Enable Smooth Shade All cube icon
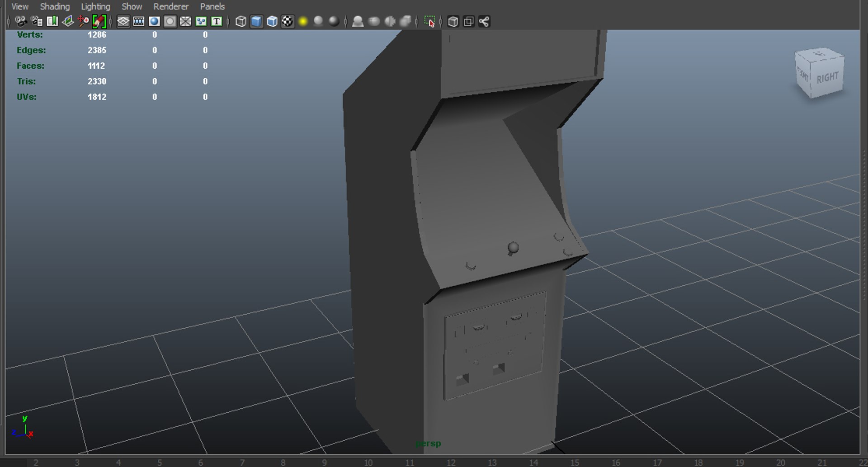The width and height of the screenshot is (868, 467). point(256,21)
